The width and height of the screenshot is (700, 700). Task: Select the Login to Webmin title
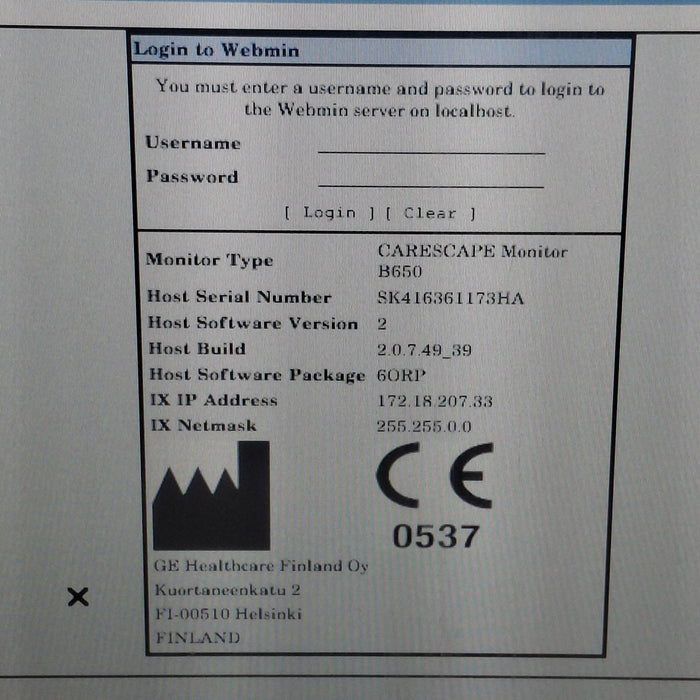217,50
